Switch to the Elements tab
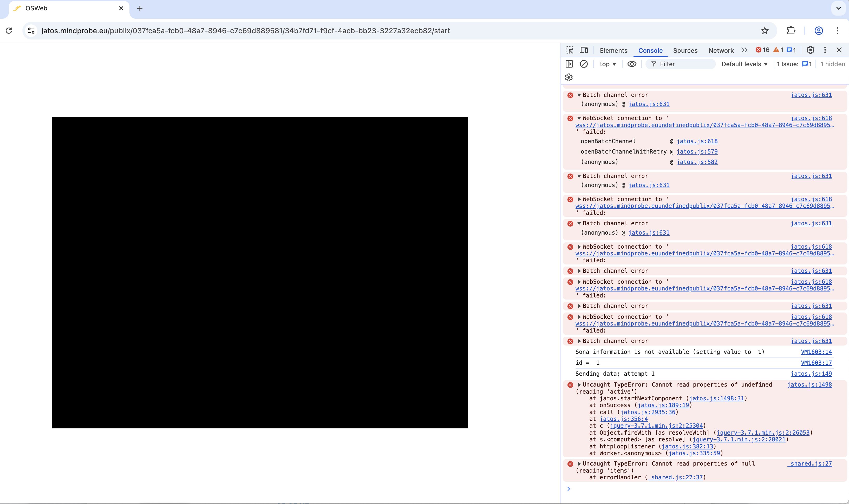Image resolution: width=849 pixels, height=504 pixels. coord(613,51)
